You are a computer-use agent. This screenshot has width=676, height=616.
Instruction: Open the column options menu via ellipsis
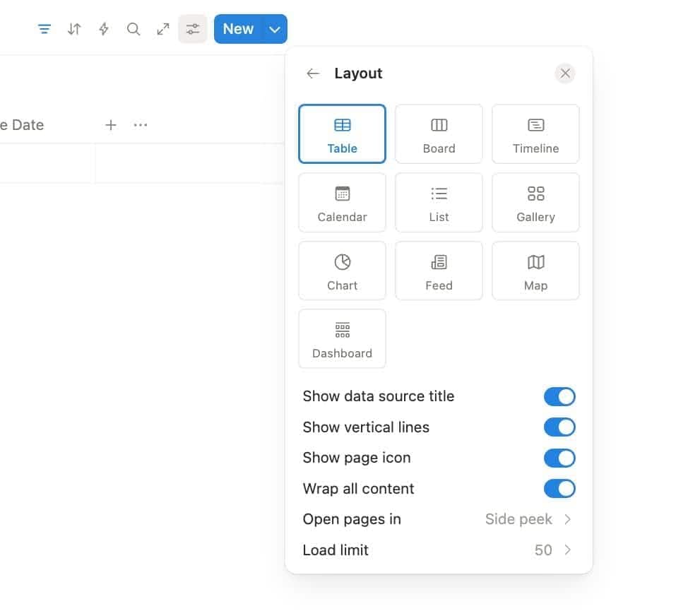tap(140, 125)
